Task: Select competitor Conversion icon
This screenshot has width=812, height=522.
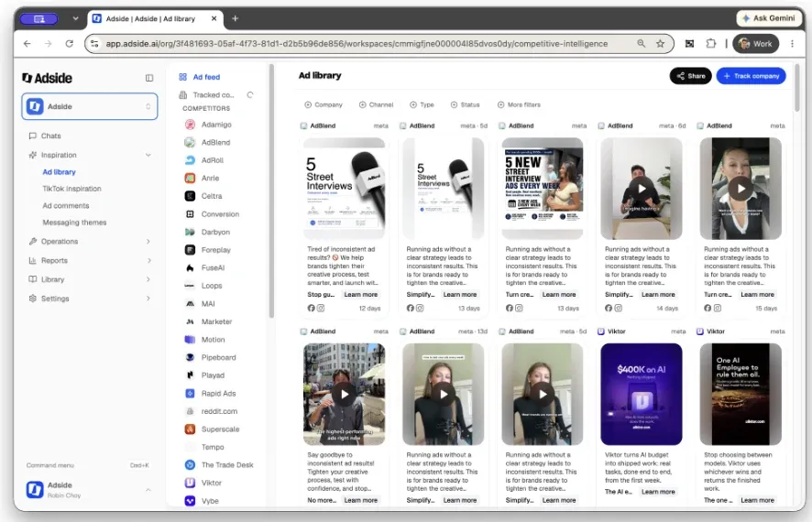Action: pos(190,214)
